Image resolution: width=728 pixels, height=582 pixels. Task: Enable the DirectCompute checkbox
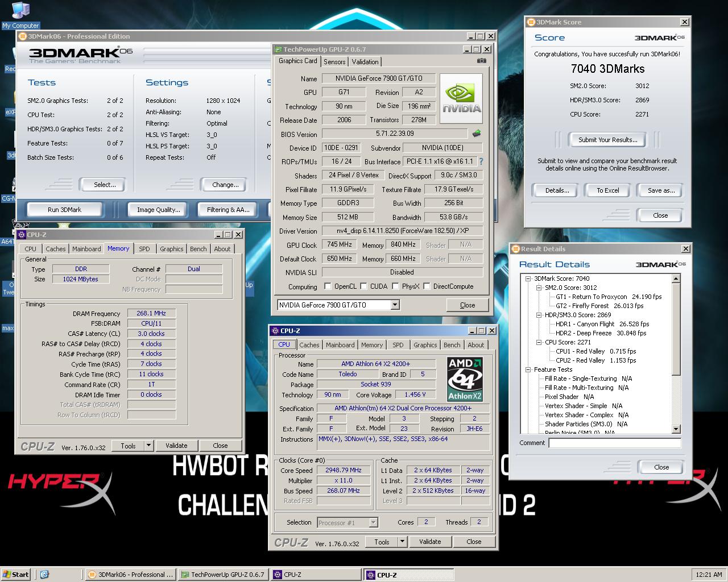tap(427, 286)
